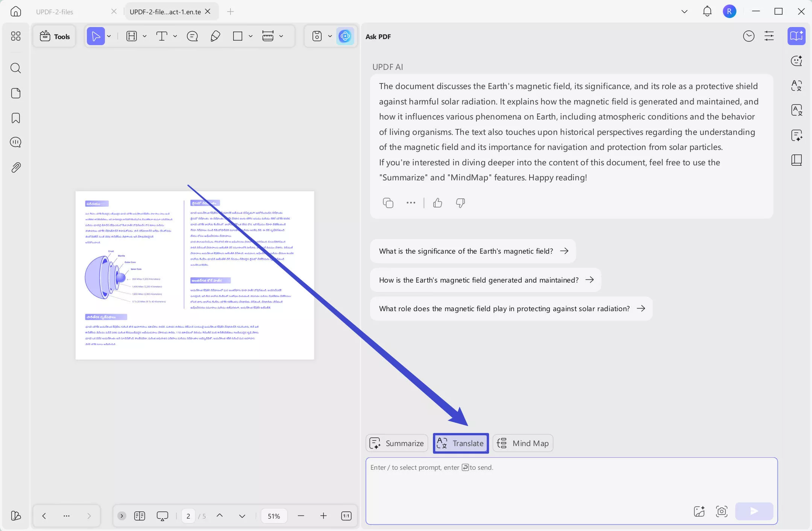This screenshot has height=531, width=812.
Task: Click the Translate button
Action: [x=461, y=443]
